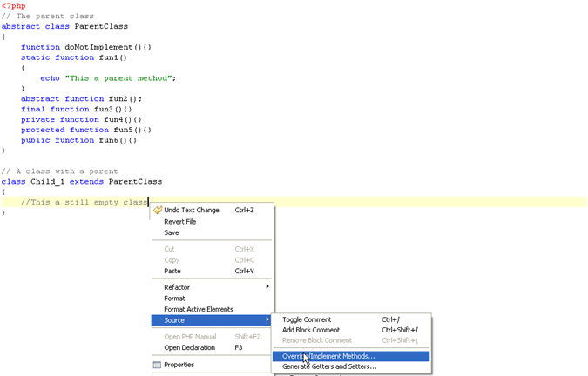Choose Format from the context menu
The height and width of the screenshot is (376, 588).
point(213,299)
